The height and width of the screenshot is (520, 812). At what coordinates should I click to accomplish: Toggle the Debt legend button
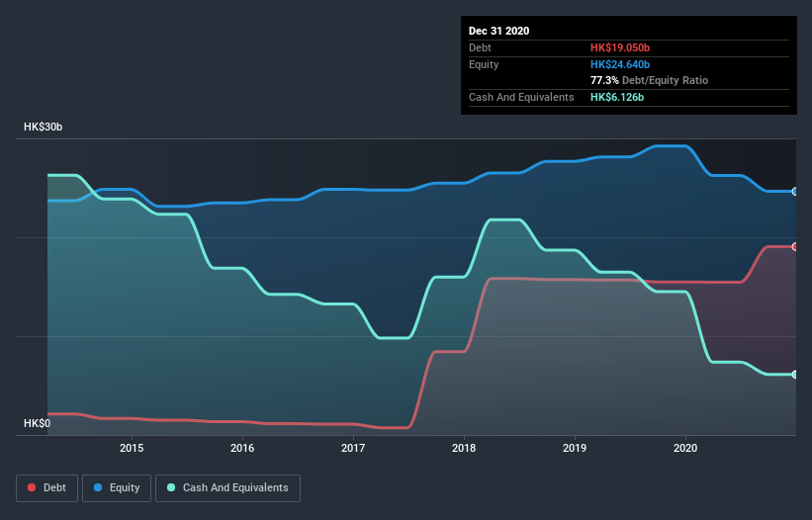click(x=47, y=488)
